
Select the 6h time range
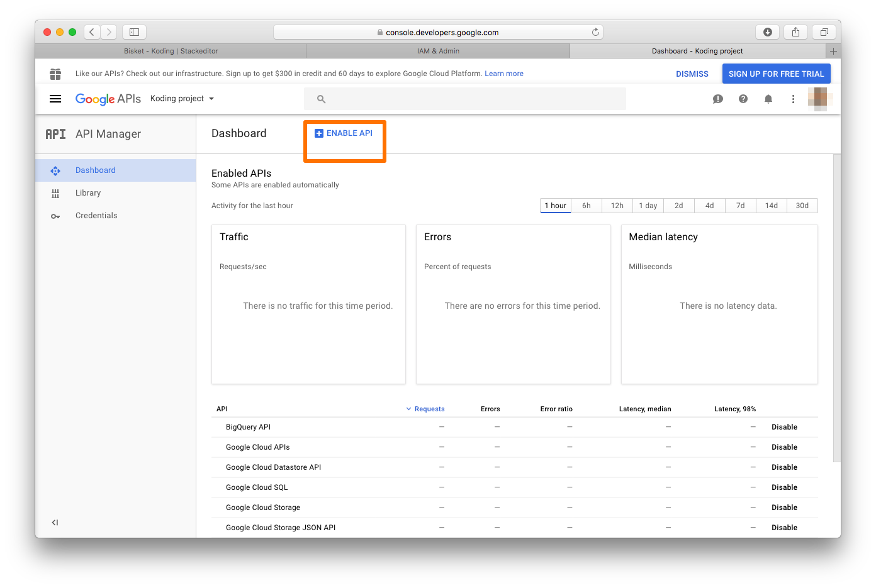(587, 206)
